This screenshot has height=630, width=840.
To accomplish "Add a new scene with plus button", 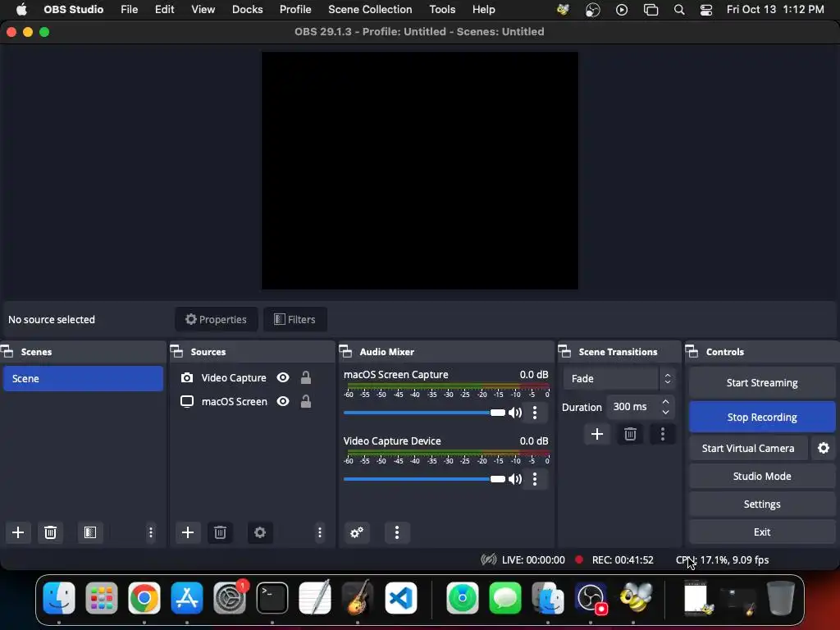I will (18, 532).
